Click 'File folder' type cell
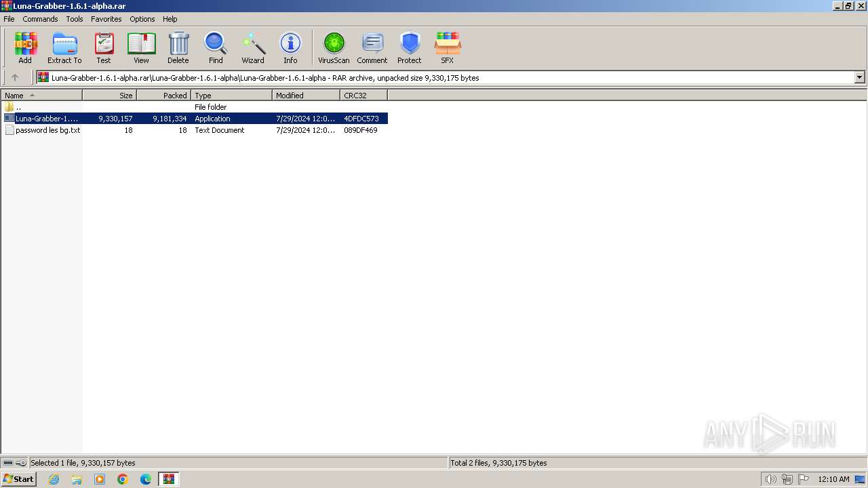The image size is (868, 488). point(211,107)
